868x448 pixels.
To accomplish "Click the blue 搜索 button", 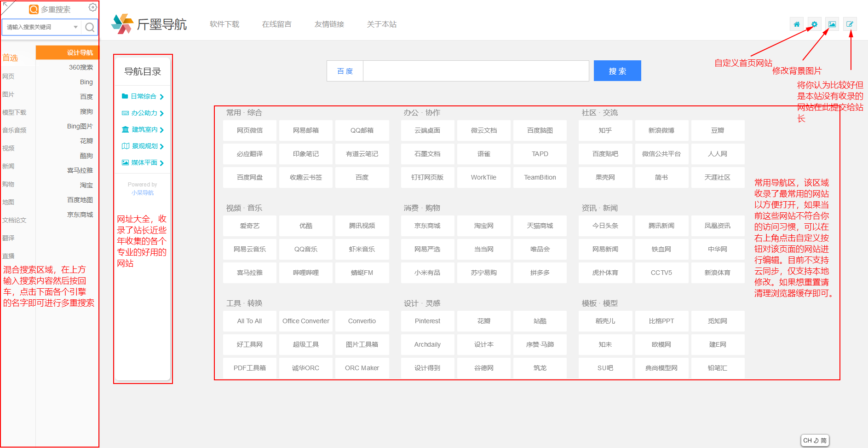I will 617,71.
